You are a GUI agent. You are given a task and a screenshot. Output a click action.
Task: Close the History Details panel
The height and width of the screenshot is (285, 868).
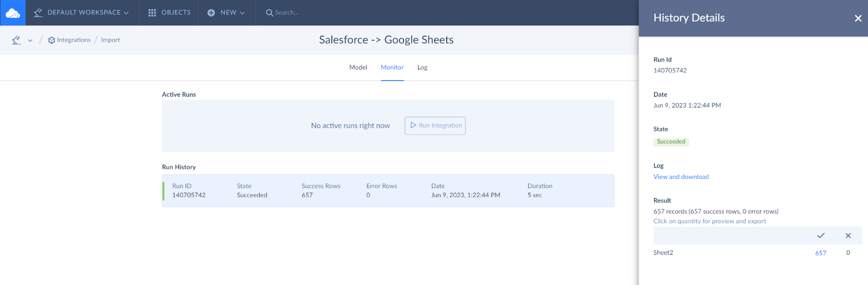tap(858, 18)
